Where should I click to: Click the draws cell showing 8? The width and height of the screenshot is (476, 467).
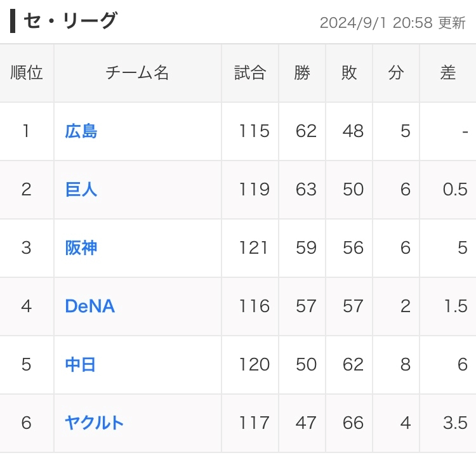405,365
